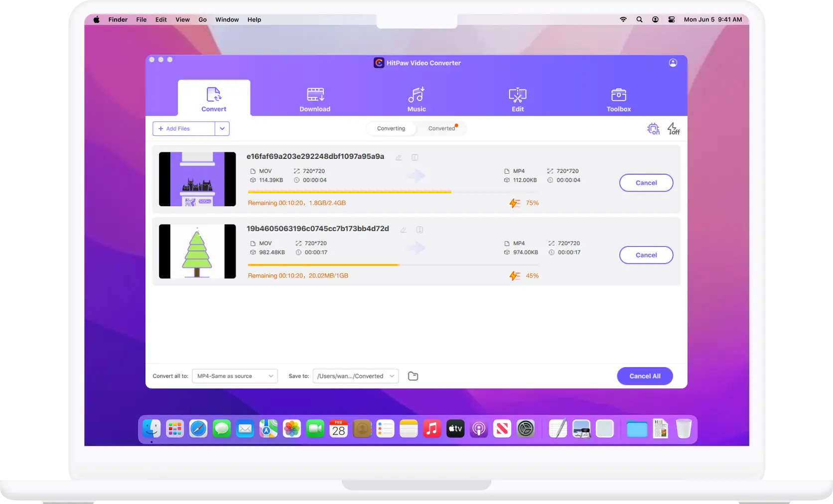This screenshot has height=504, width=833.
Task: Open Music app from the dock
Action: [432, 428]
